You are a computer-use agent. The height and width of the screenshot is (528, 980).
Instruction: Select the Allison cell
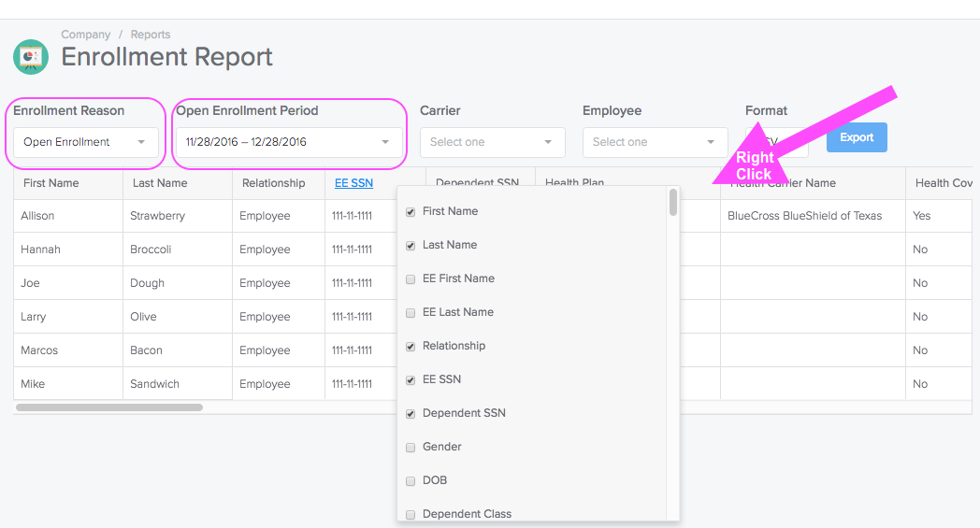tap(68, 216)
